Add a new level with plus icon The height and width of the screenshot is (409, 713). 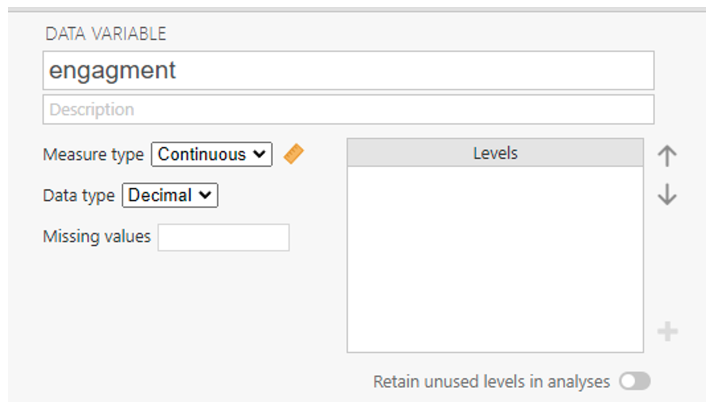[x=667, y=332]
